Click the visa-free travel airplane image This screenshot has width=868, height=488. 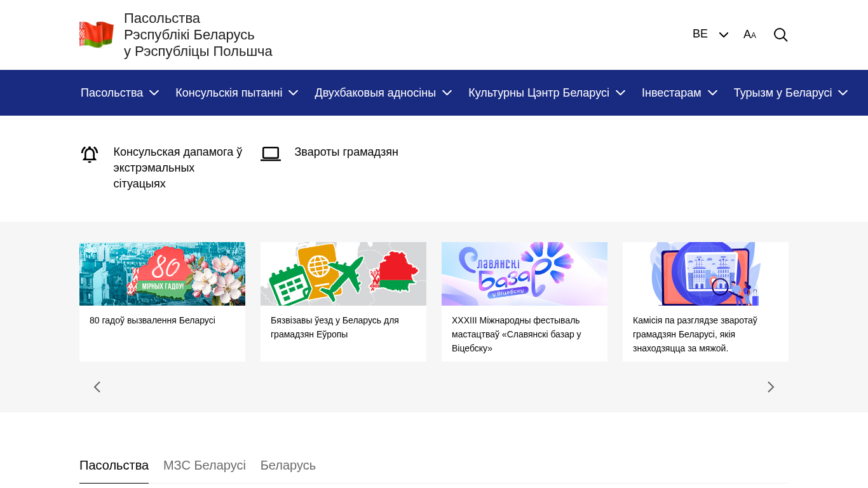point(343,274)
